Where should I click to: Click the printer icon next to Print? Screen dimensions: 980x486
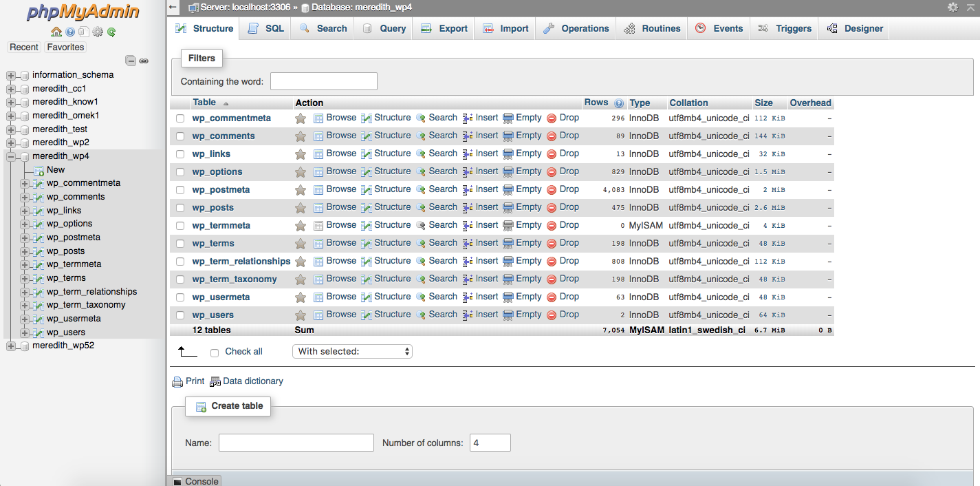click(177, 382)
